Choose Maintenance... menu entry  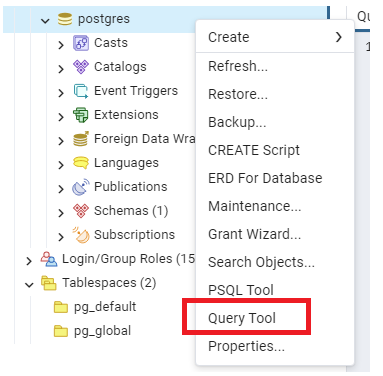tap(275, 206)
